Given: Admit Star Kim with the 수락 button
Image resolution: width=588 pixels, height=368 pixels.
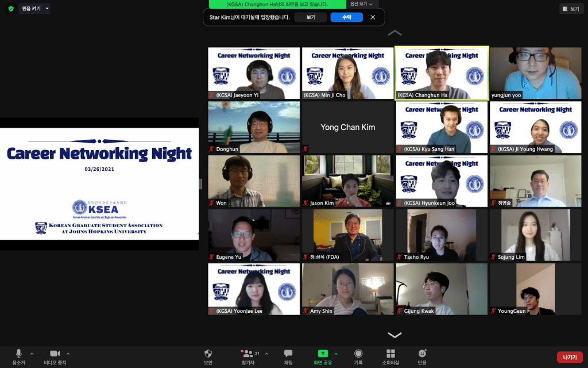Looking at the screenshot, I should click(346, 17).
